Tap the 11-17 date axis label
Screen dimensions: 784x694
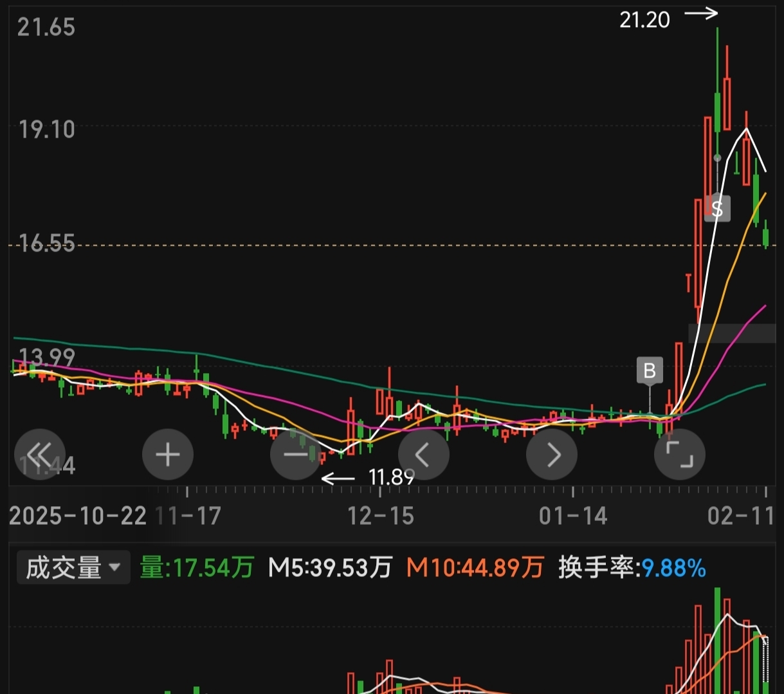click(188, 516)
